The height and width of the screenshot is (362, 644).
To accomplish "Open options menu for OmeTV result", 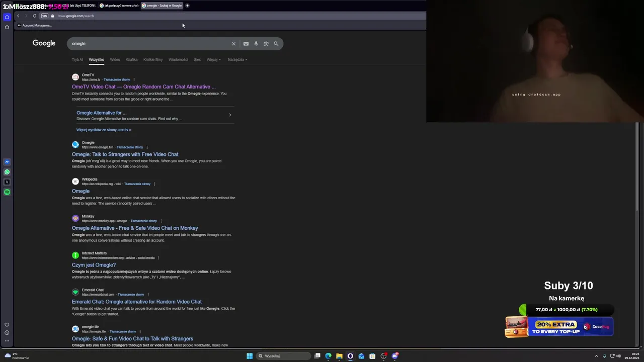I will 134,79.
